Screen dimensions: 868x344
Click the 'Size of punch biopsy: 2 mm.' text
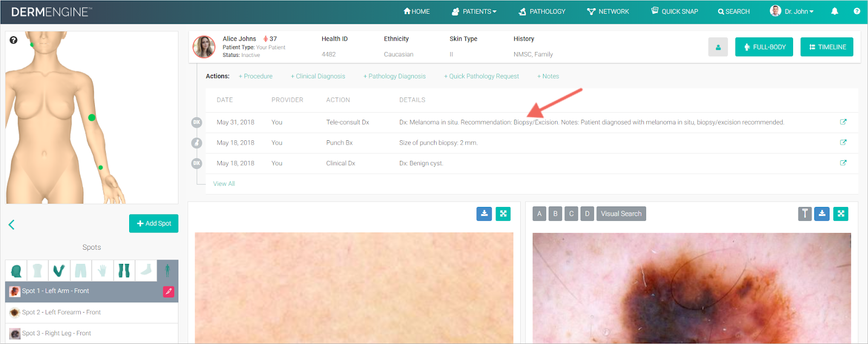click(x=438, y=143)
